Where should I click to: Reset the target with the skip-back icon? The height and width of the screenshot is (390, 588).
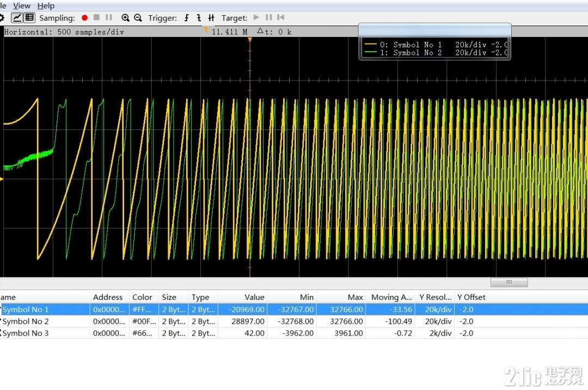280,17
